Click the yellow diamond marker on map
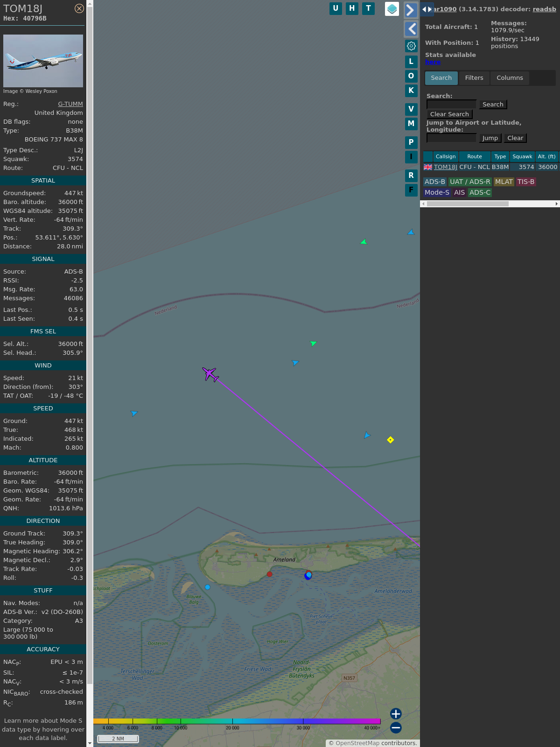560x747 pixels. click(391, 440)
